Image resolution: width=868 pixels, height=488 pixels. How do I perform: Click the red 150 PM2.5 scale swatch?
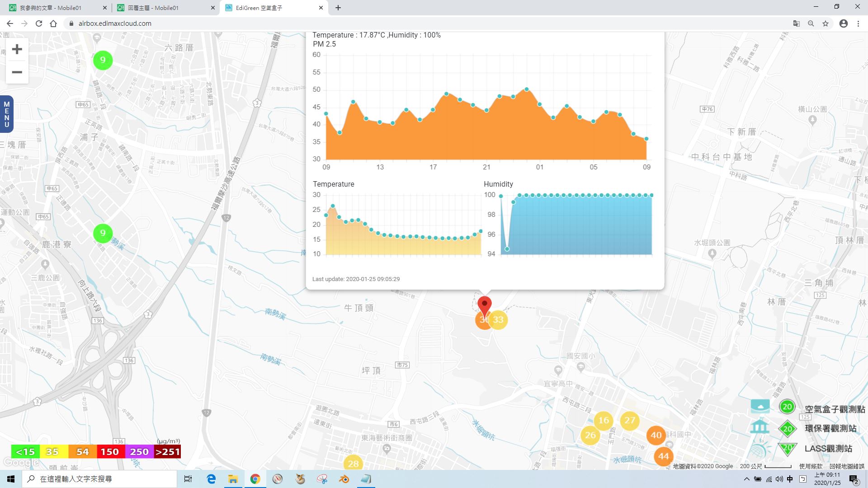pos(111,452)
